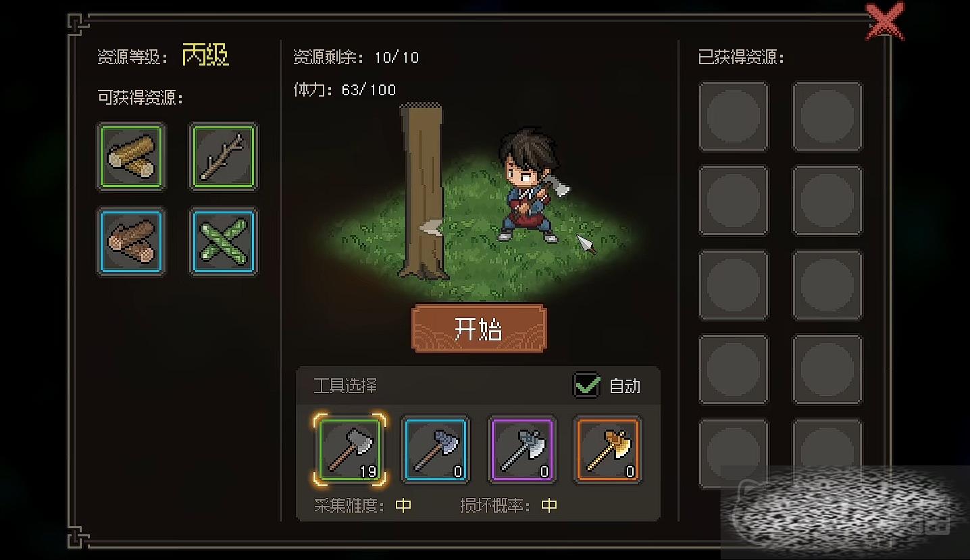970x560 pixels.
Task: Click second-row left empty obtained-resource slot
Action: coord(734,201)
